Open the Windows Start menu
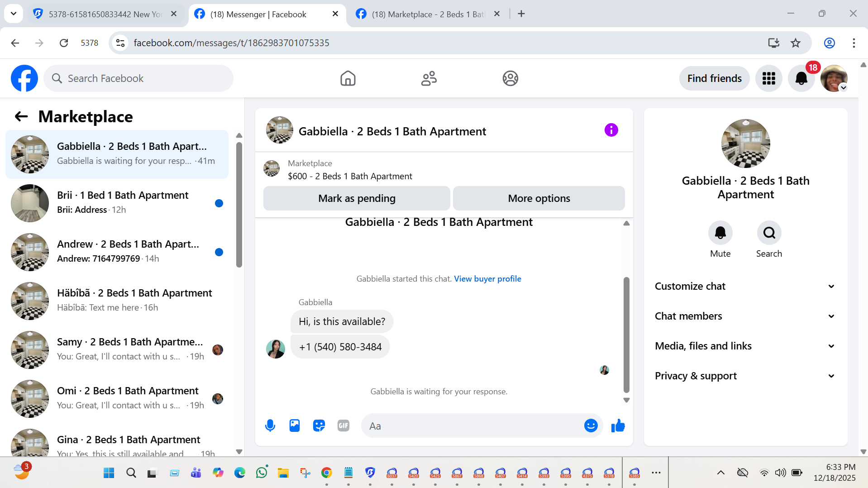Viewport: 868px width, 488px height. [109, 473]
